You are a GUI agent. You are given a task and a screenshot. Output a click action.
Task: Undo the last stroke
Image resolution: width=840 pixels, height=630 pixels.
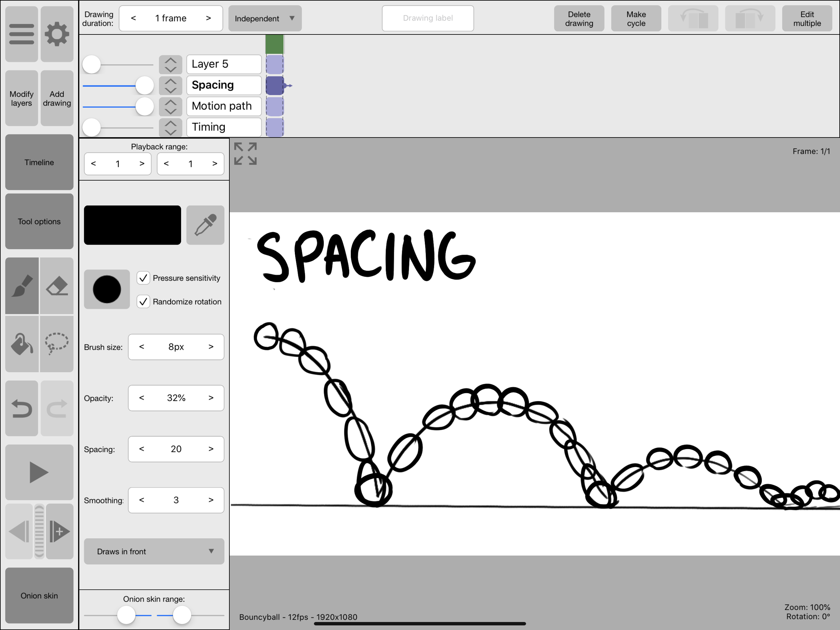[22, 409]
